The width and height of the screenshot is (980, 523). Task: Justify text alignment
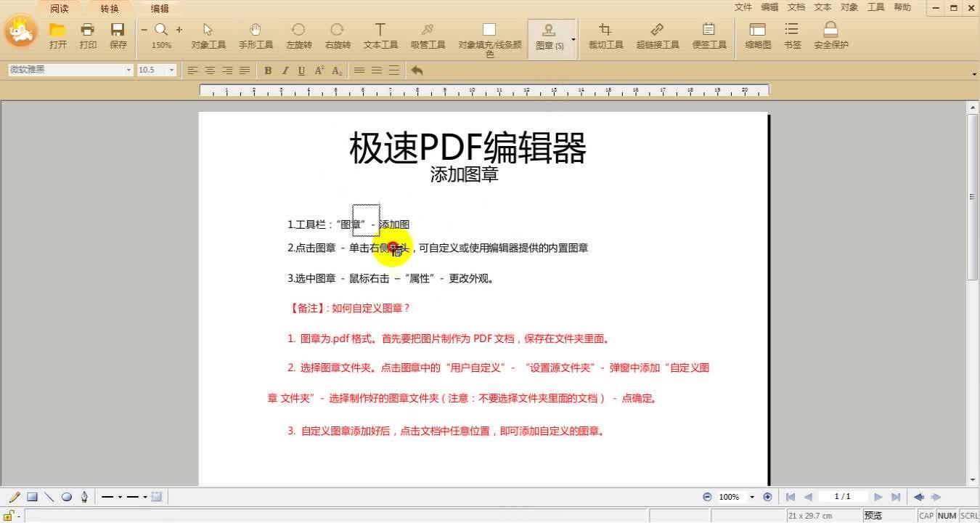tap(245, 70)
